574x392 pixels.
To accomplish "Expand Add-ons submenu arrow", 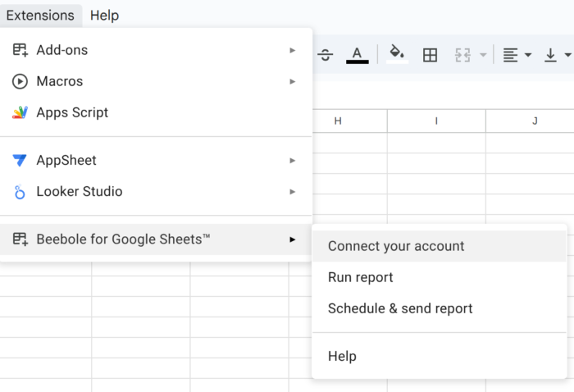I will coord(292,50).
